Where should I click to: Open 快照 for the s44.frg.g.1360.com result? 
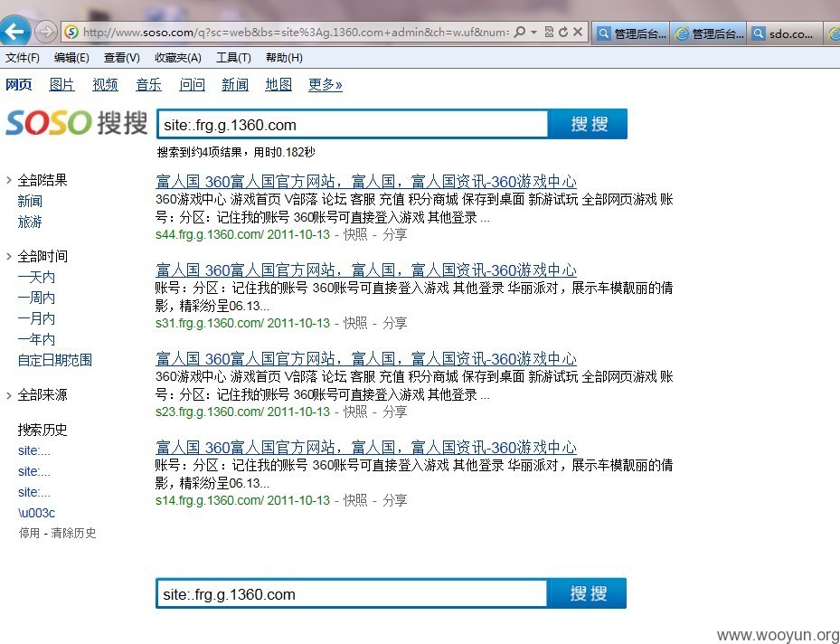355,234
